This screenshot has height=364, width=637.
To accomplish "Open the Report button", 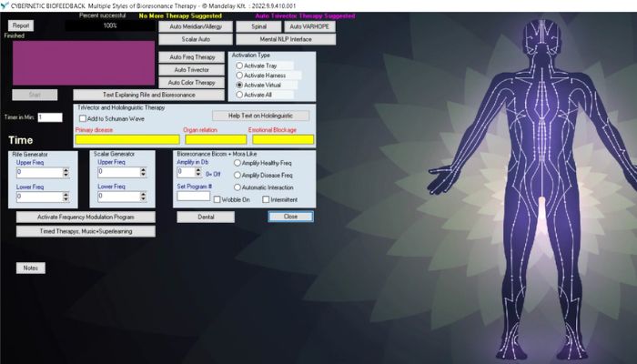I will point(21,25).
